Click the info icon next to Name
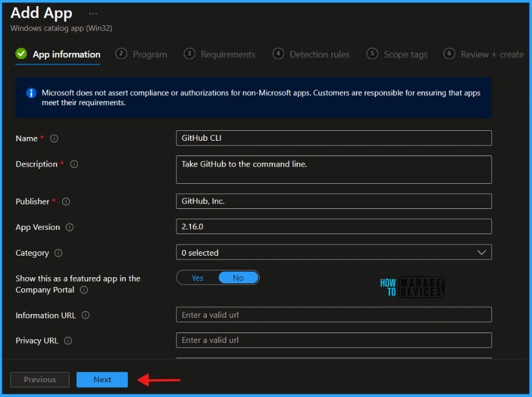 tap(54, 138)
